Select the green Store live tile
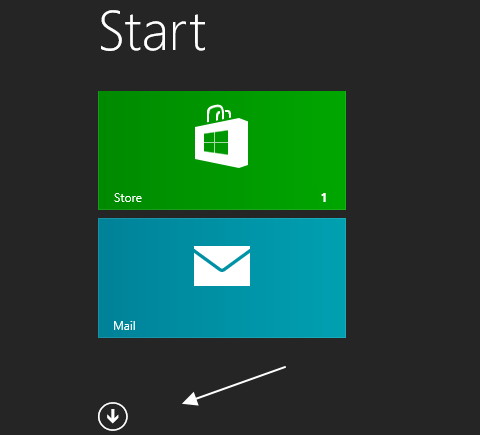 (x=222, y=150)
